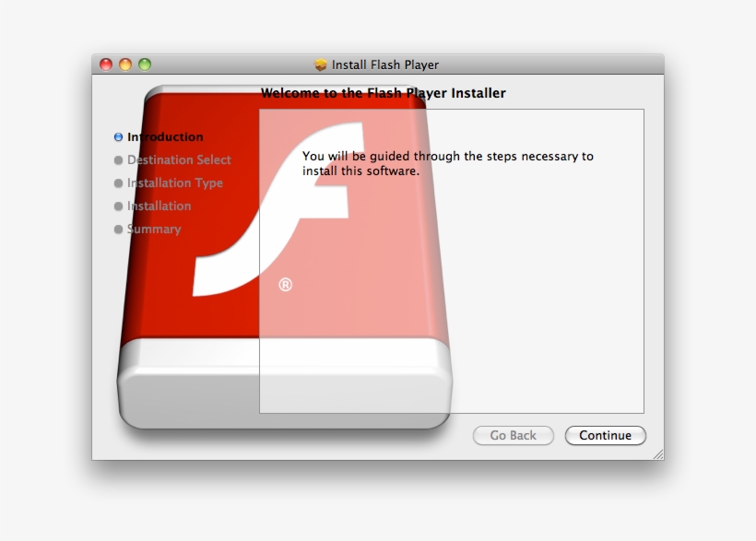The image size is (756, 541).
Task: Select the Destination Select step
Action: tap(179, 160)
